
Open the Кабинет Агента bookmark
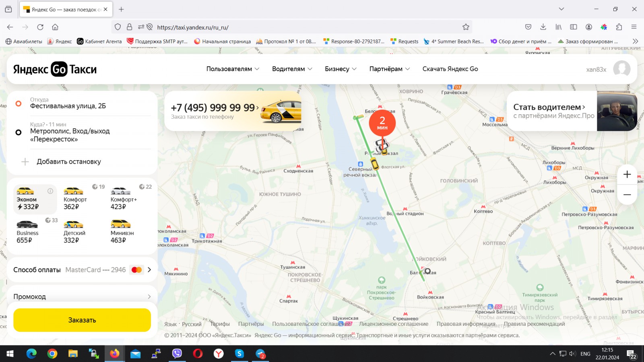99,41
